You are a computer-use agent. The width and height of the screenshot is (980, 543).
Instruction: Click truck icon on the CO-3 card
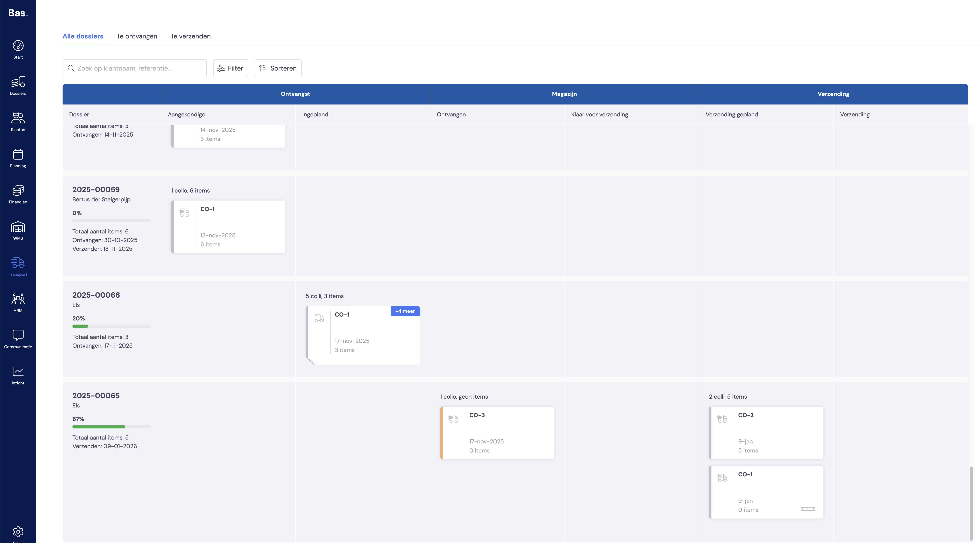pos(454,419)
